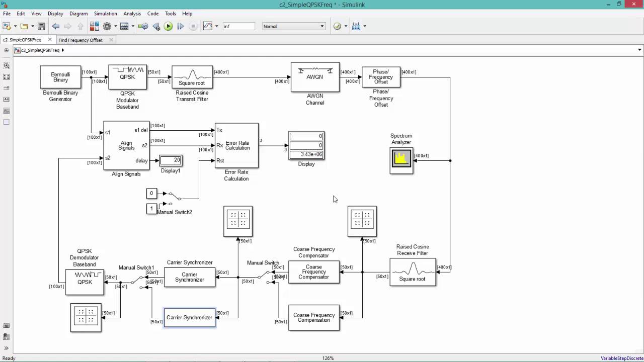
Task: Open the Library Browser icon
Action: point(95,26)
